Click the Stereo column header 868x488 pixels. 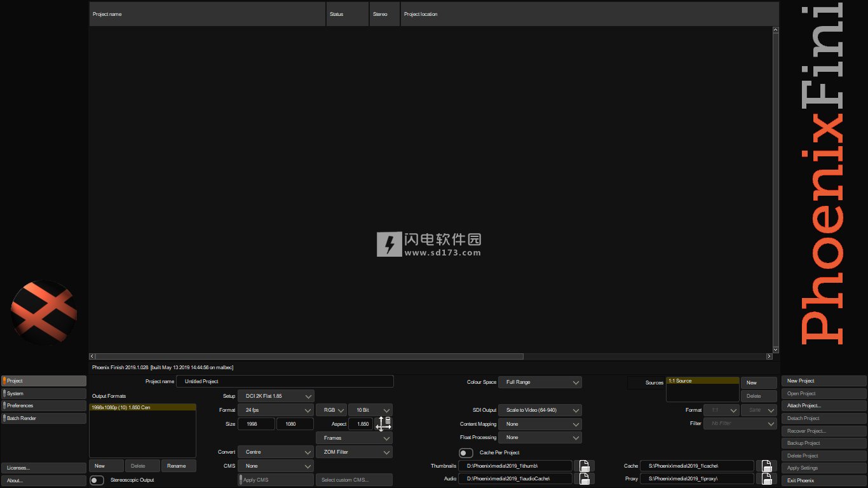(x=384, y=14)
